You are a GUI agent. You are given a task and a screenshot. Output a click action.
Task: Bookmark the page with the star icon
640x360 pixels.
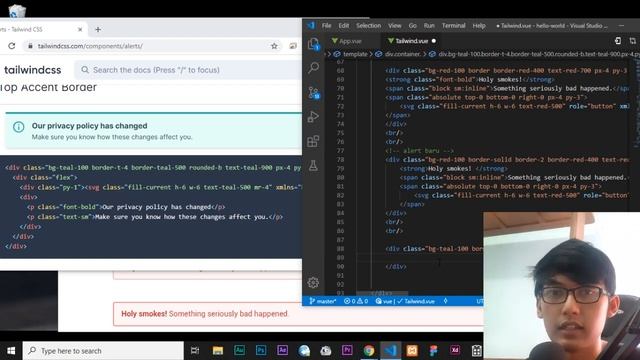[x=274, y=46]
